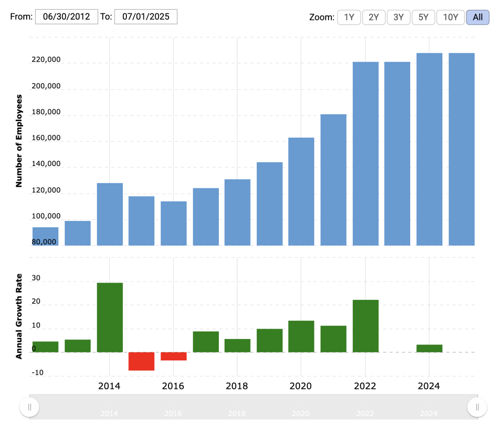
Task: Click the From date input field
Action: click(66, 17)
